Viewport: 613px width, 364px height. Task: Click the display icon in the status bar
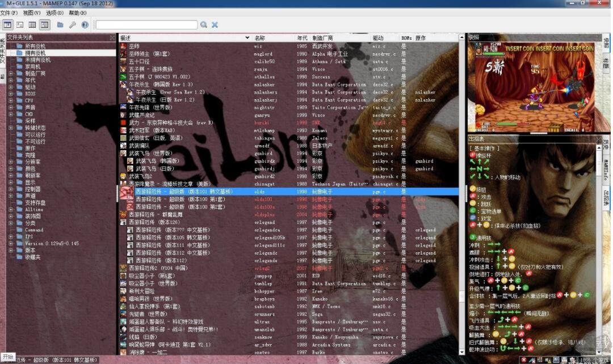(557, 359)
